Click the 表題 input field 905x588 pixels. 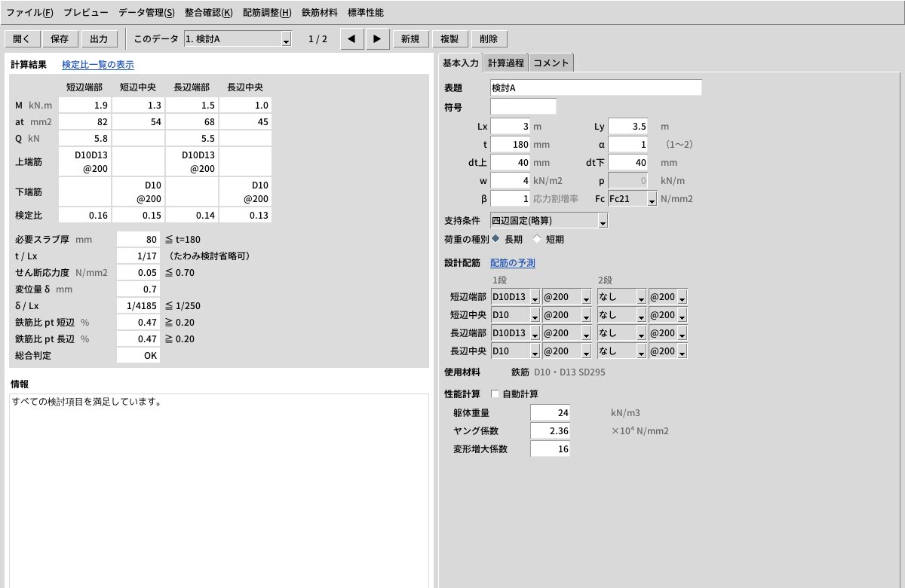click(596, 87)
